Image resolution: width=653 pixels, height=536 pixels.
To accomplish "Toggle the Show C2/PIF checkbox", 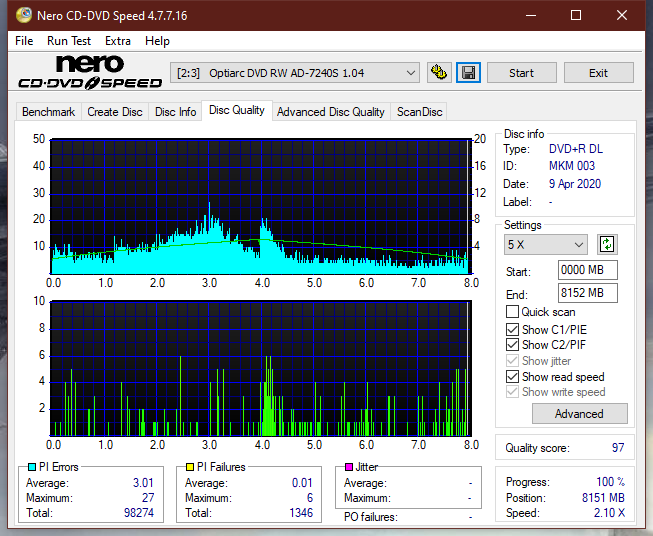I will (513, 345).
